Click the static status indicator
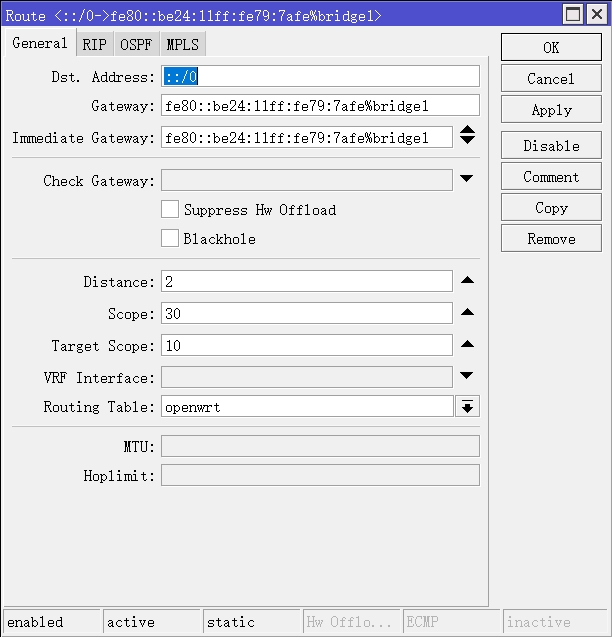 (252, 622)
